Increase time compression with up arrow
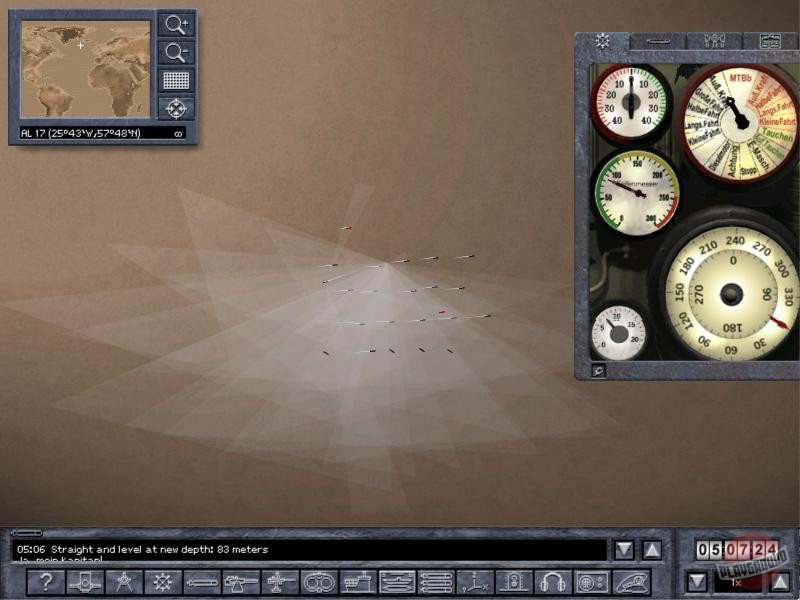Viewport: 800px width, 600px height. (779, 581)
